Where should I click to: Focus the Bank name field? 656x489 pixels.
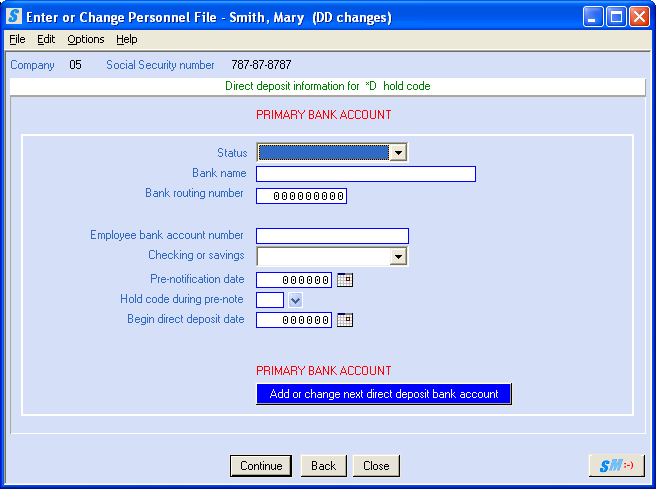point(365,174)
